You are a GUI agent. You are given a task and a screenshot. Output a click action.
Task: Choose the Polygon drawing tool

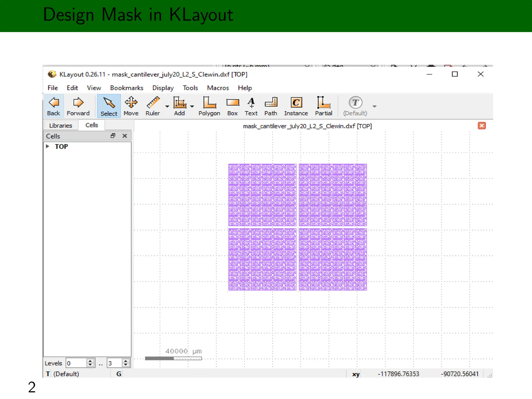coord(209,106)
